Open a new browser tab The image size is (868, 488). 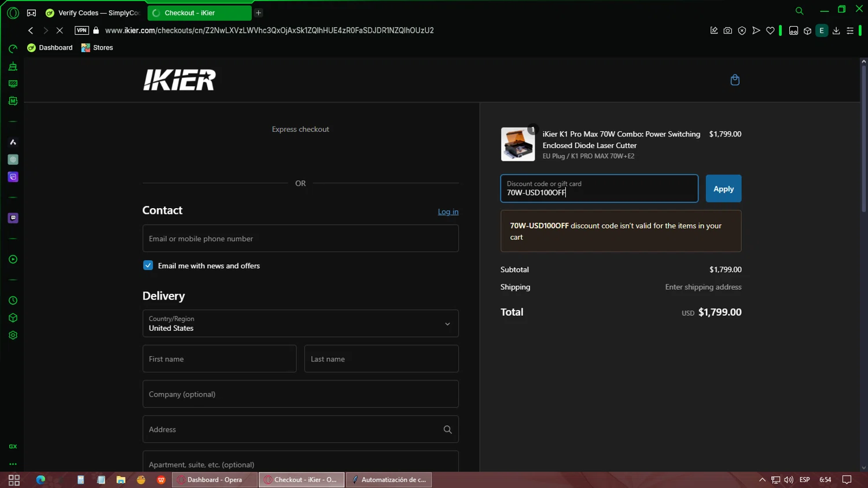[x=259, y=13]
